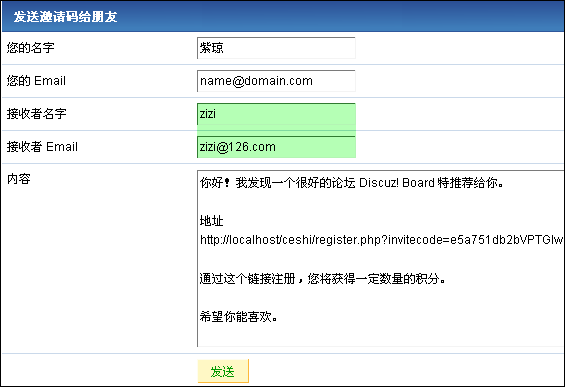Focus the 接收者名字 field containing zizi
The height and width of the screenshot is (387, 565).
click(276, 114)
